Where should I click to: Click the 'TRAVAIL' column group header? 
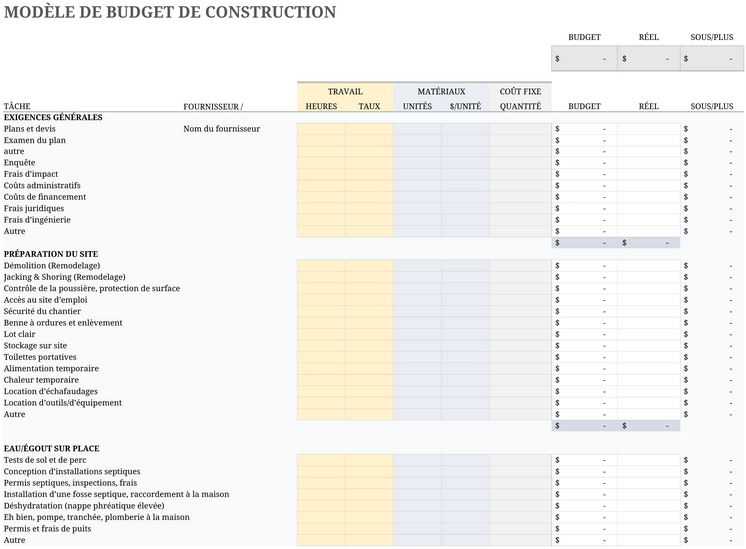coord(345,91)
